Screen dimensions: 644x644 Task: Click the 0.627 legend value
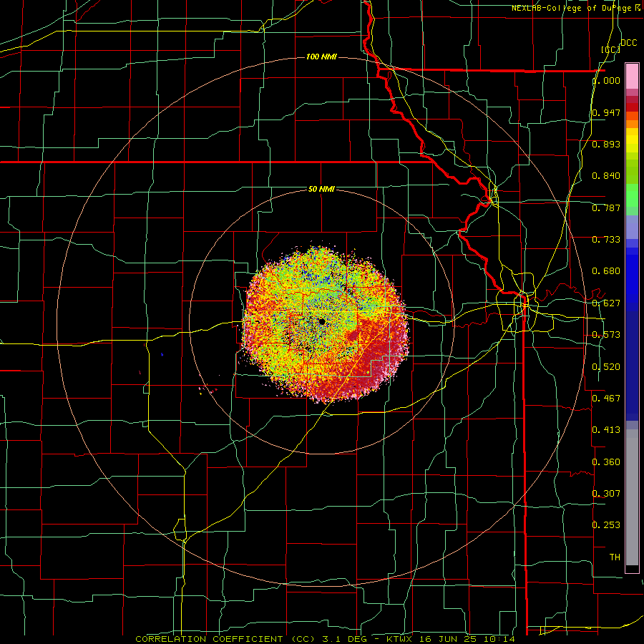pos(606,303)
